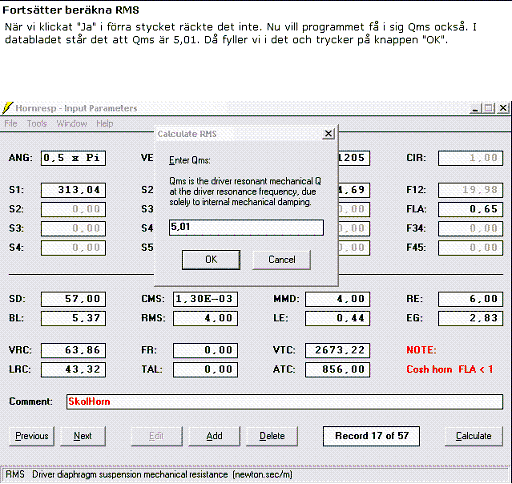Click the RMS status bar description text
The height and width of the screenshot is (484, 512).
coord(149,475)
